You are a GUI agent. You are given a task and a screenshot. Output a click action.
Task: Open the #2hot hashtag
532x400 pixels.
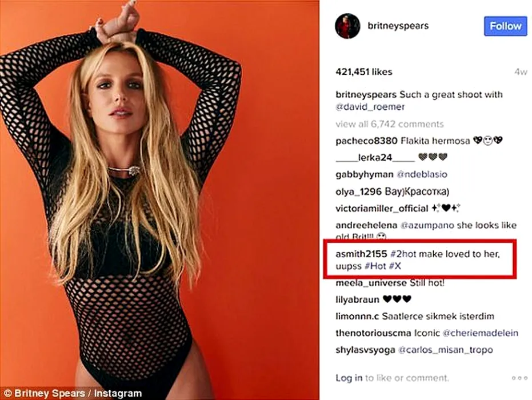coord(403,254)
